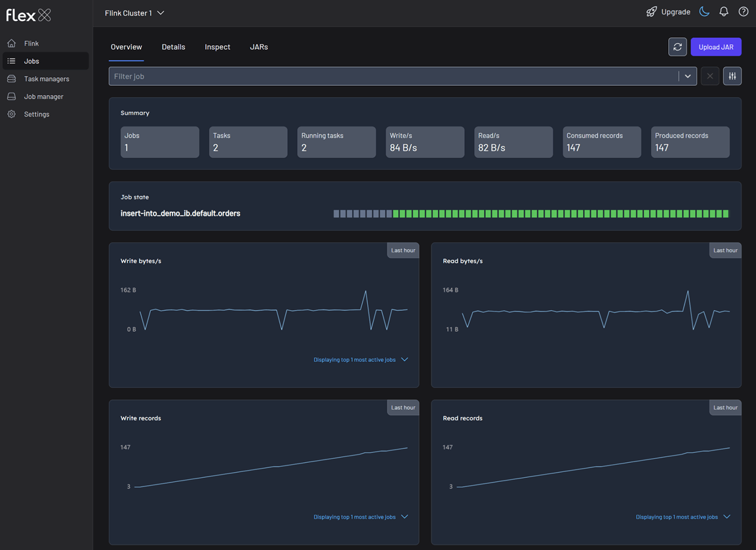756x550 pixels.
Task: Click Last hour badge on Write records
Action: (403, 407)
